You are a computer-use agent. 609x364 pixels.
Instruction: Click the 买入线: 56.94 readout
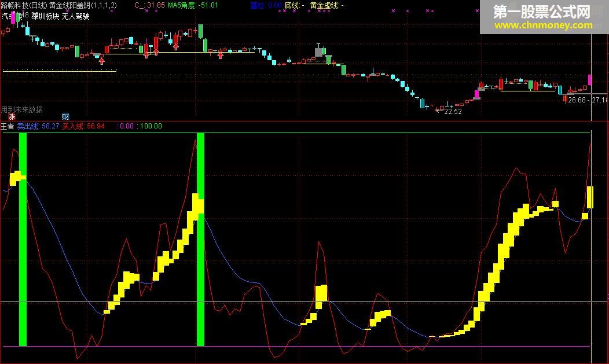tap(83, 126)
